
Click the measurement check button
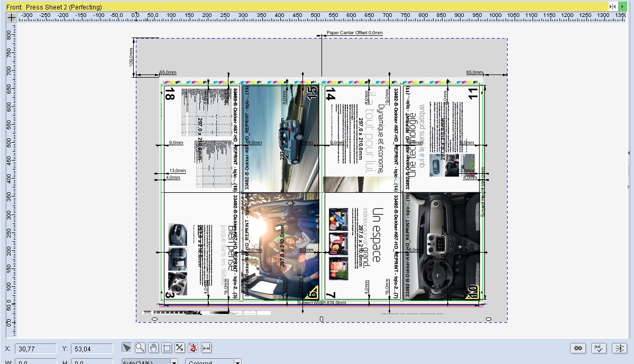point(599,348)
